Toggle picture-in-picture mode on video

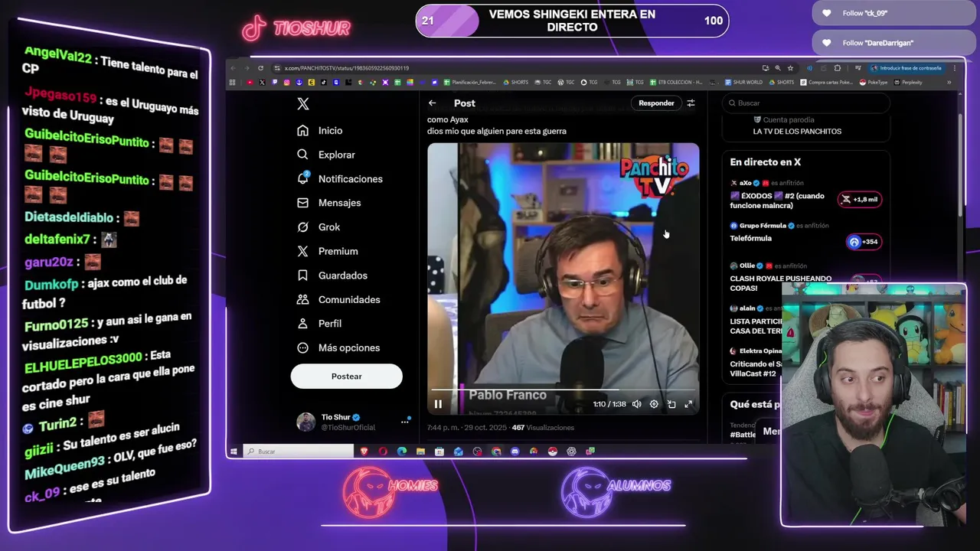(x=671, y=404)
